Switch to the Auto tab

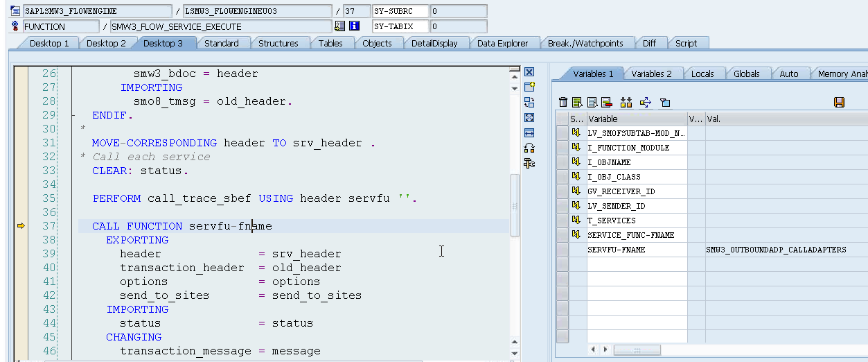click(x=788, y=74)
